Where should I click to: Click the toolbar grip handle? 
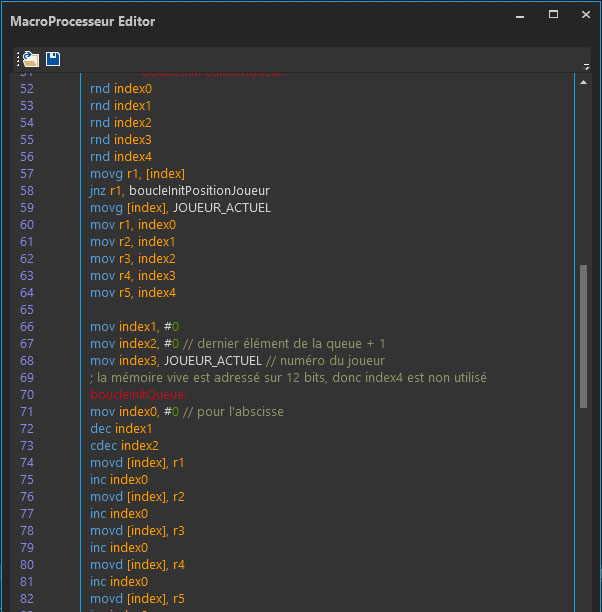[18, 59]
